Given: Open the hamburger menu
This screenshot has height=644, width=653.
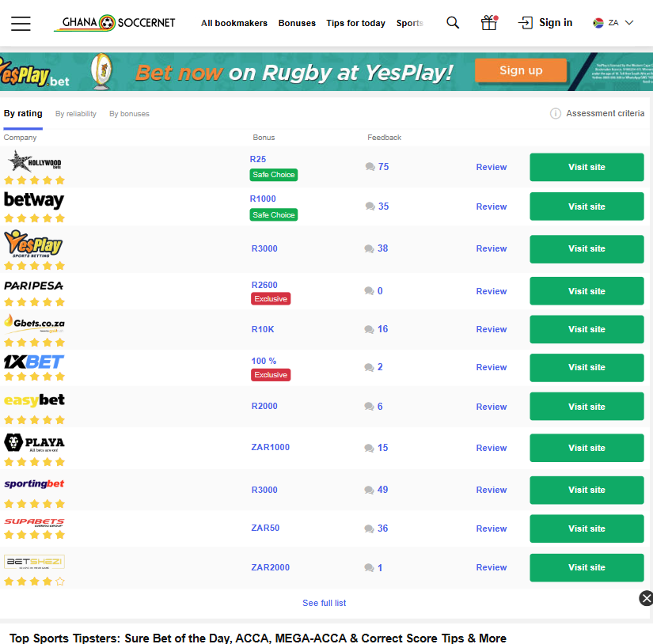Looking at the screenshot, I should pyautogui.click(x=21, y=23).
